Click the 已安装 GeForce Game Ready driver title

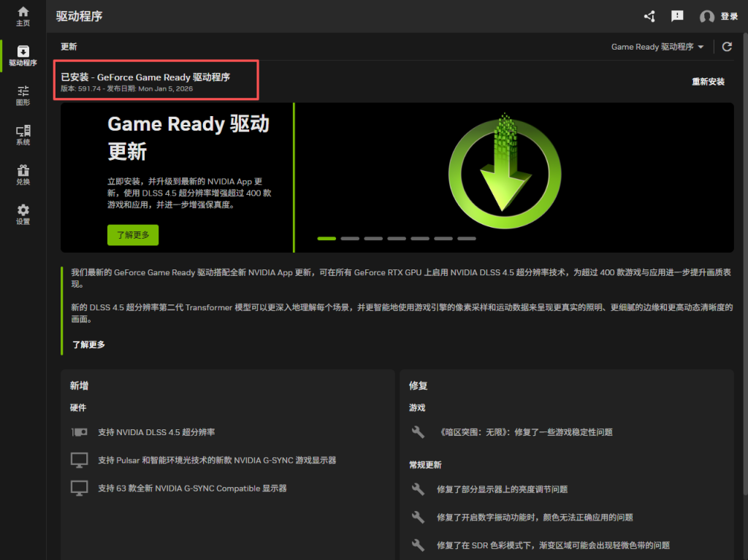[145, 77]
